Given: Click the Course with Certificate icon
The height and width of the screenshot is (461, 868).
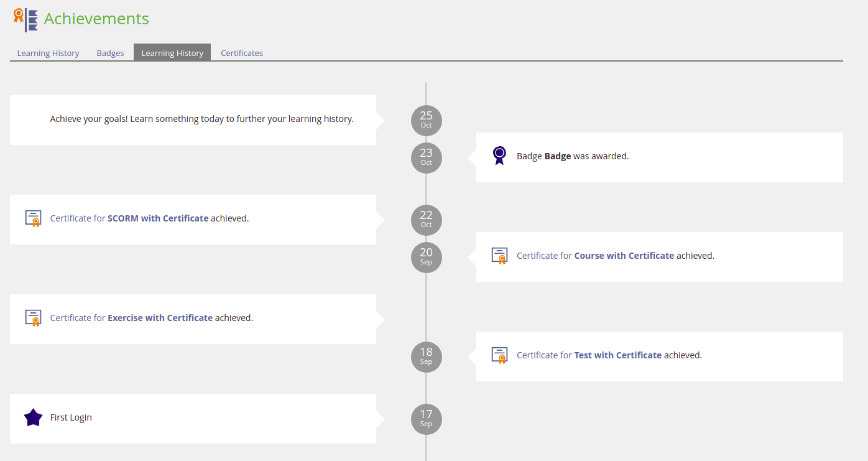Looking at the screenshot, I should [499, 256].
